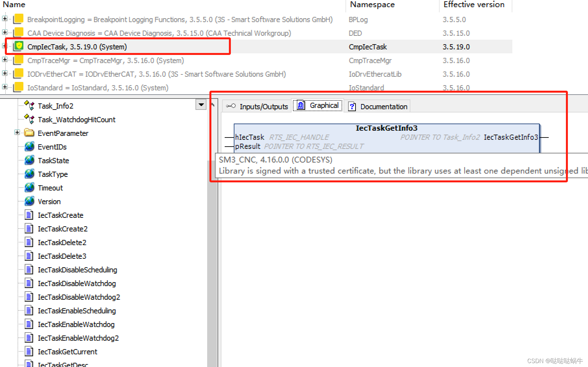Image resolution: width=588 pixels, height=367 pixels.
Task: Click the tree panel vertical scrollbar
Action: pos(212,232)
